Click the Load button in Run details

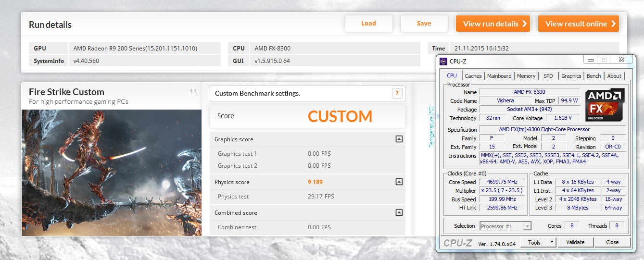coord(368,24)
